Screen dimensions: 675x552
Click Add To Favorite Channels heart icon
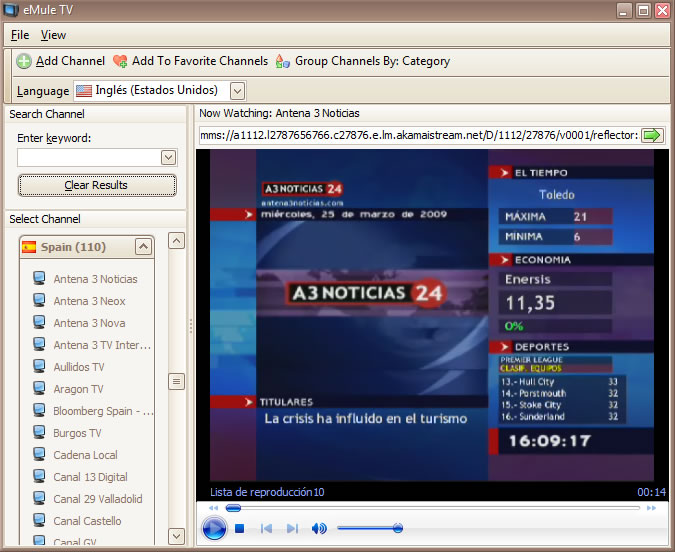click(120, 61)
